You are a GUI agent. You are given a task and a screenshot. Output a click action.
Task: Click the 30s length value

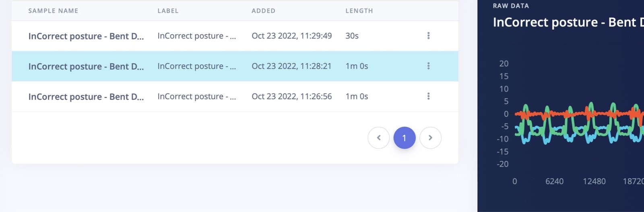coord(352,36)
